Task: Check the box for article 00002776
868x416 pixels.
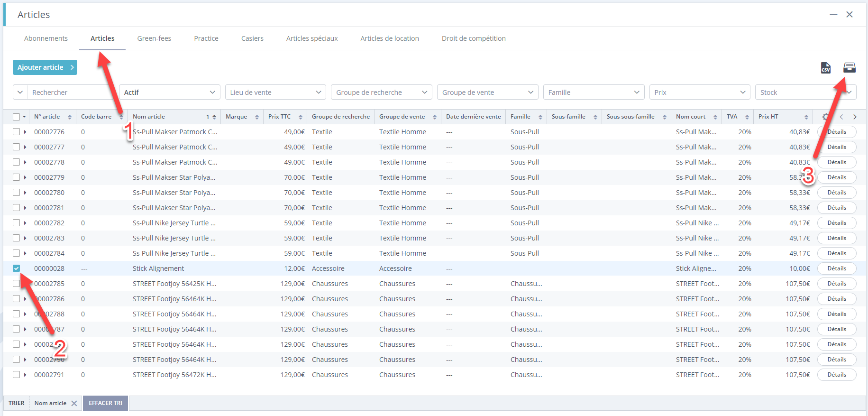Action: tap(17, 132)
